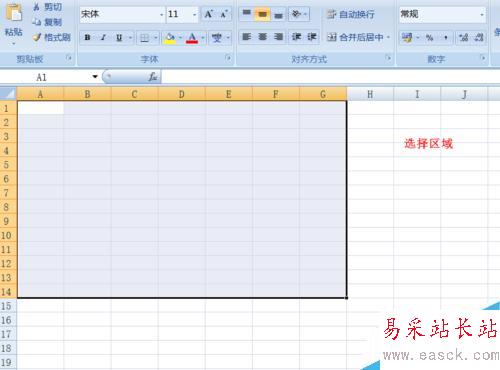Viewport: 500px width, 370px height.
Task: Toggle Underline formatting
Action: pyautogui.click(x=119, y=37)
